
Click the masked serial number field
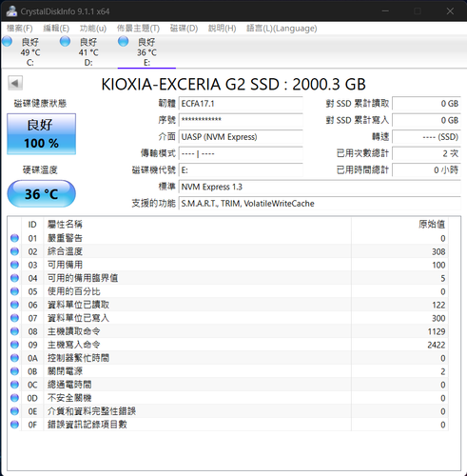point(241,120)
